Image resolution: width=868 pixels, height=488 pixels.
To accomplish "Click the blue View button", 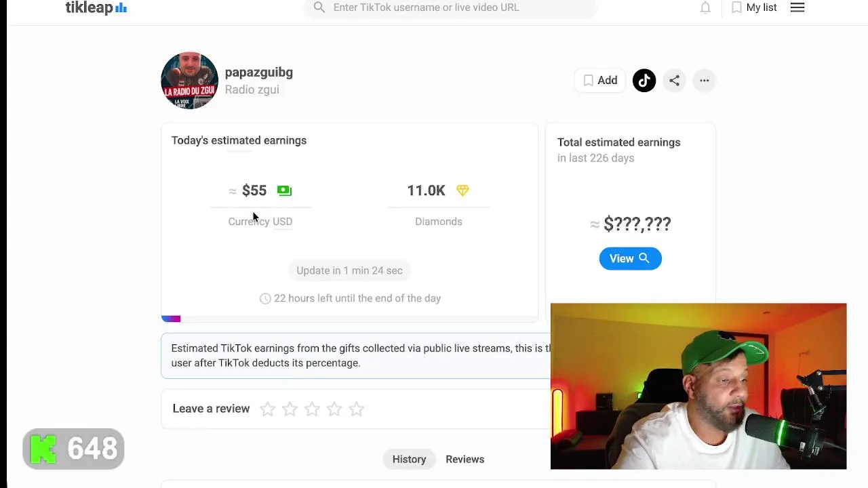I will 630,258.
